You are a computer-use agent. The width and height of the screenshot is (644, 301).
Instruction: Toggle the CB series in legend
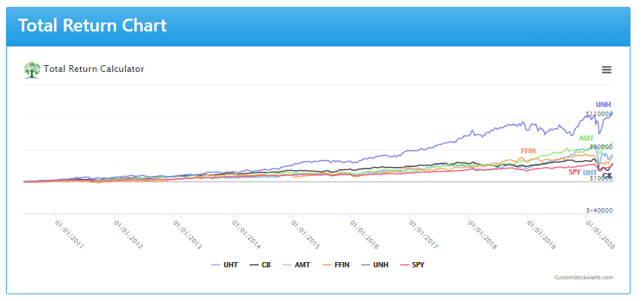click(260, 265)
